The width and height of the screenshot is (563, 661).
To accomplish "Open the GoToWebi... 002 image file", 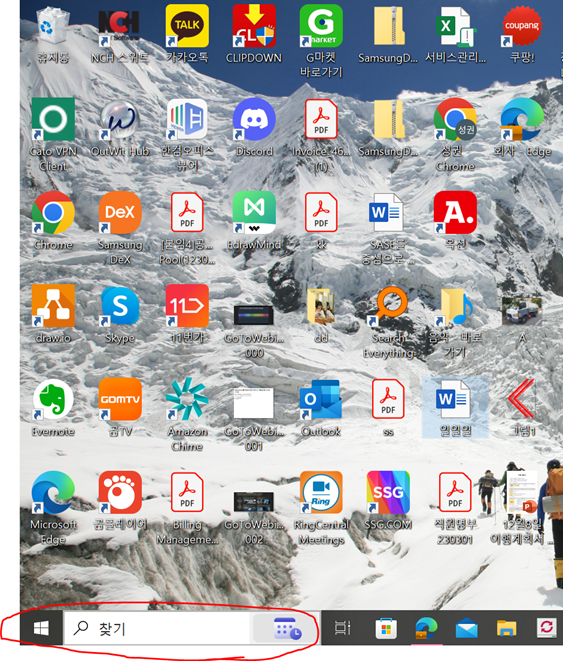I will (x=254, y=501).
